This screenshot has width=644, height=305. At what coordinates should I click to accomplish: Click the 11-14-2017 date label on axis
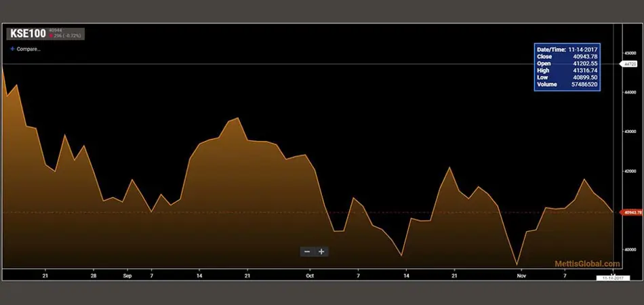pyautogui.click(x=613, y=278)
